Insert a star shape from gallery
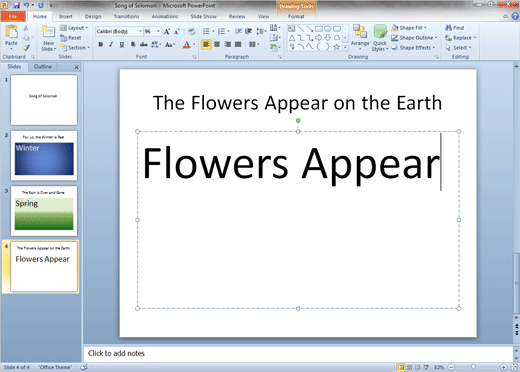The height and width of the screenshot is (372, 520). pyautogui.click(x=337, y=47)
